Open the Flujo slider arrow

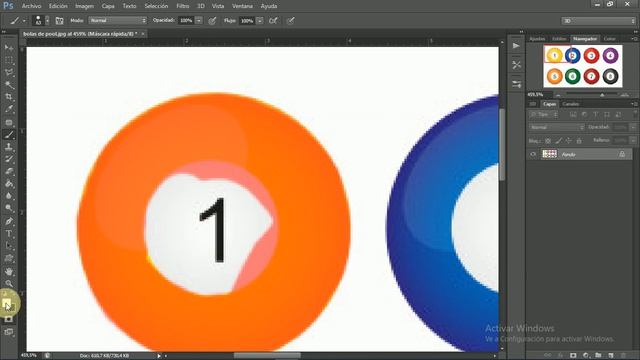[260, 20]
